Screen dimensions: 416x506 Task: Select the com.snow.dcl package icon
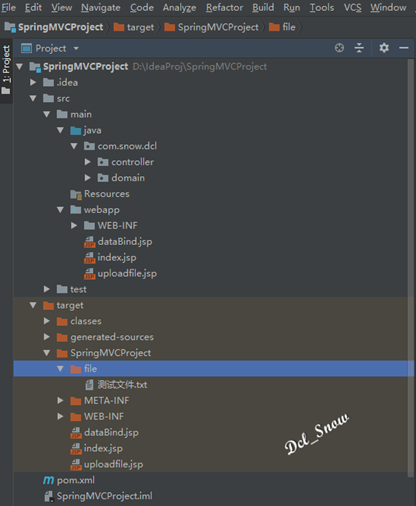[89, 146]
